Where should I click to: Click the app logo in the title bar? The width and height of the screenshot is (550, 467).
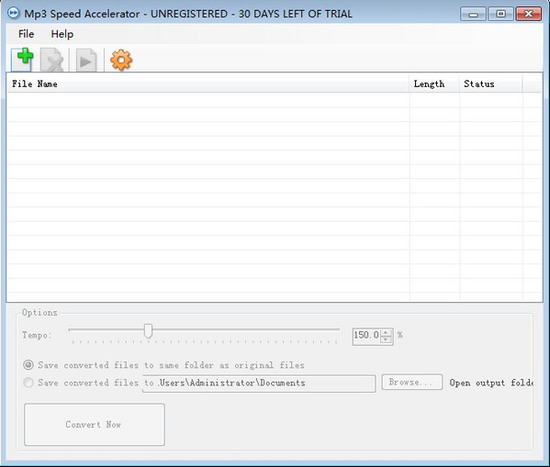click(x=13, y=13)
